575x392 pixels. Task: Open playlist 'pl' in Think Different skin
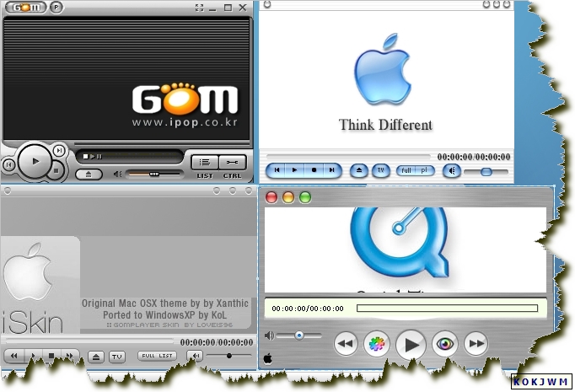(x=425, y=170)
